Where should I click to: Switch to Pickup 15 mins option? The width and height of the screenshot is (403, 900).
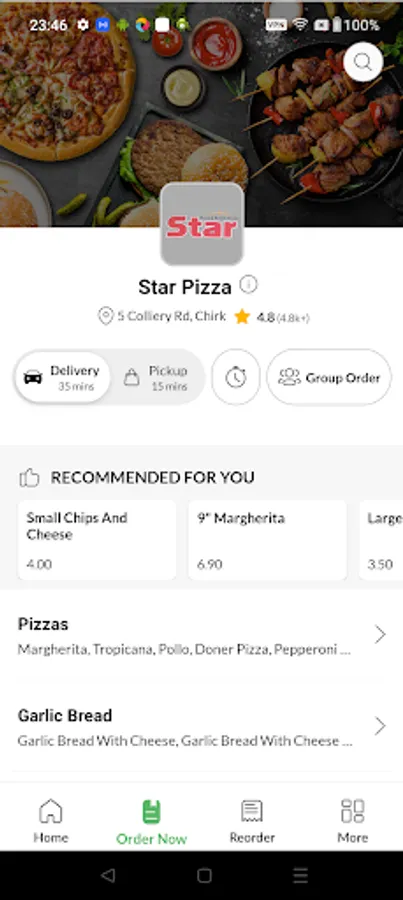(156, 378)
